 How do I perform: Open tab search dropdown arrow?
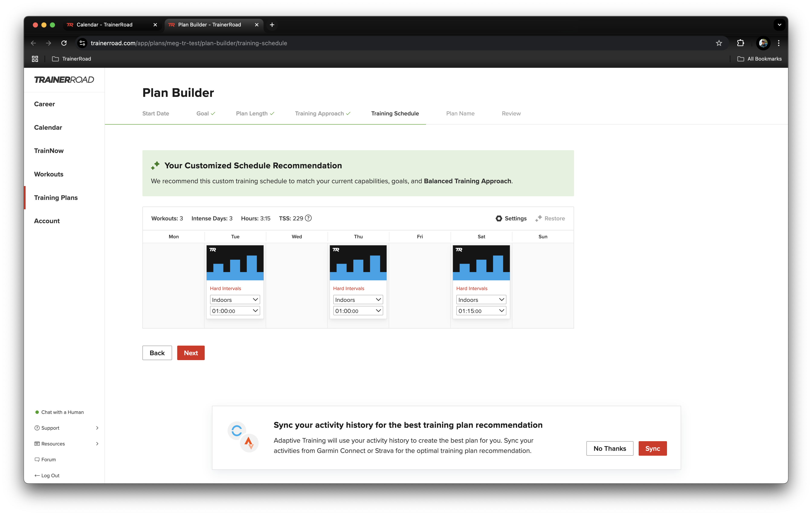(779, 25)
